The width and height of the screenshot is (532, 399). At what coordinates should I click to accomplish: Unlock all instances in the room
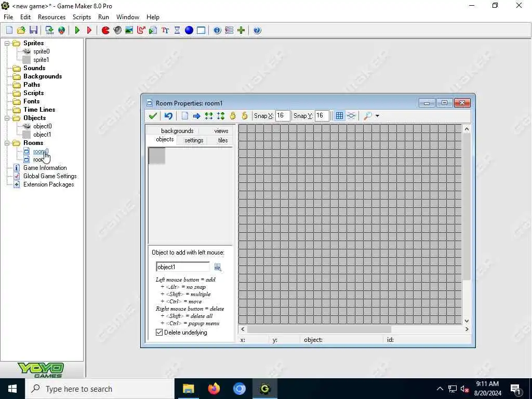[x=244, y=116]
